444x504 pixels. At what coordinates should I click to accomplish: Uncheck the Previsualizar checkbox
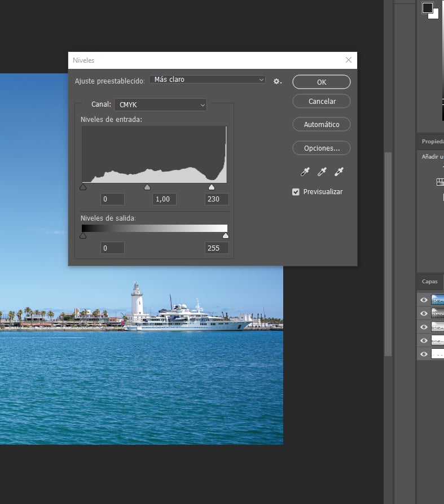[296, 192]
